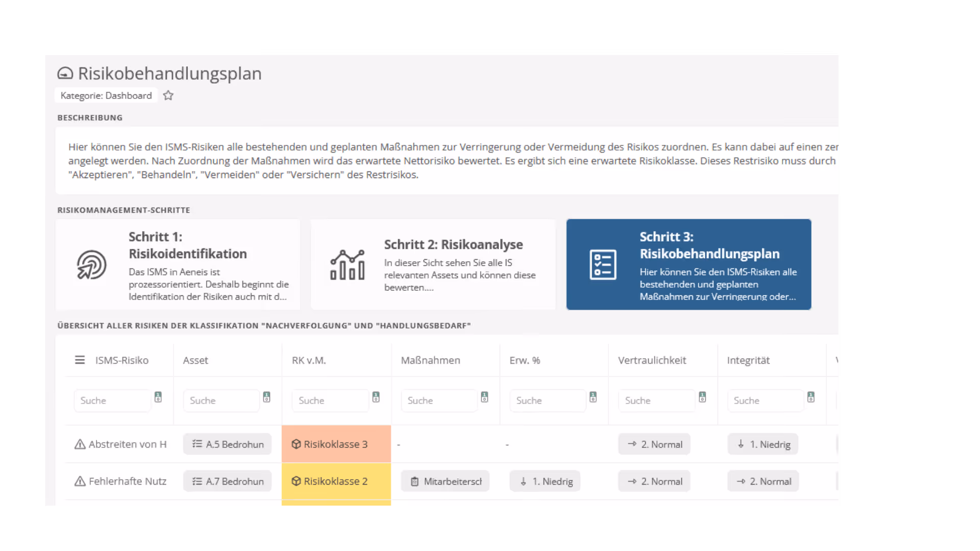Click the chart icon of Schritt 2

348,265
